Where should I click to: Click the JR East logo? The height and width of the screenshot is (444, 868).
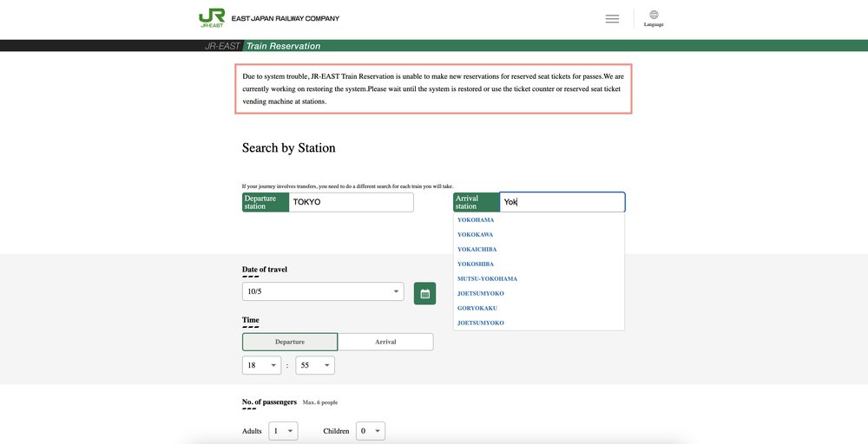[x=211, y=18]
